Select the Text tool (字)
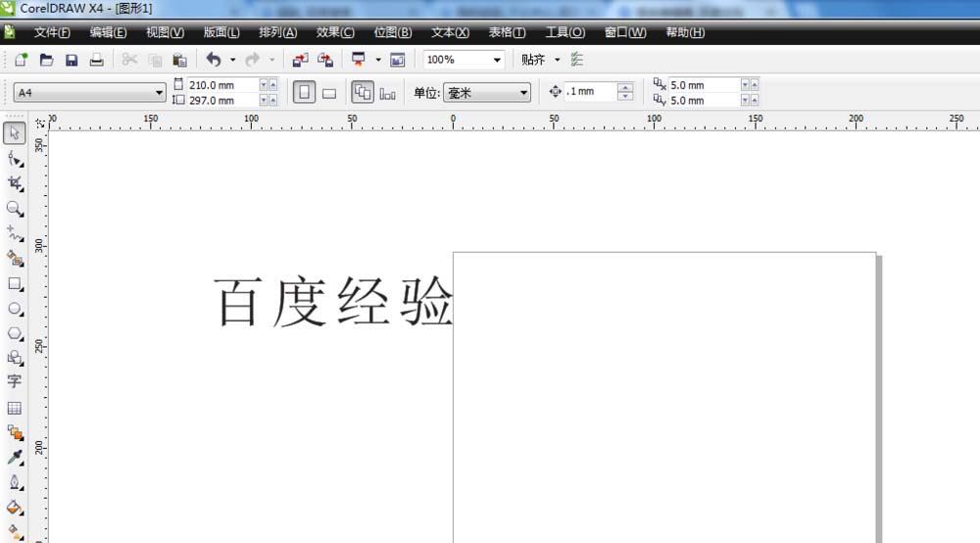This screenshot has height=543, width=980. [x=15, y=382]
